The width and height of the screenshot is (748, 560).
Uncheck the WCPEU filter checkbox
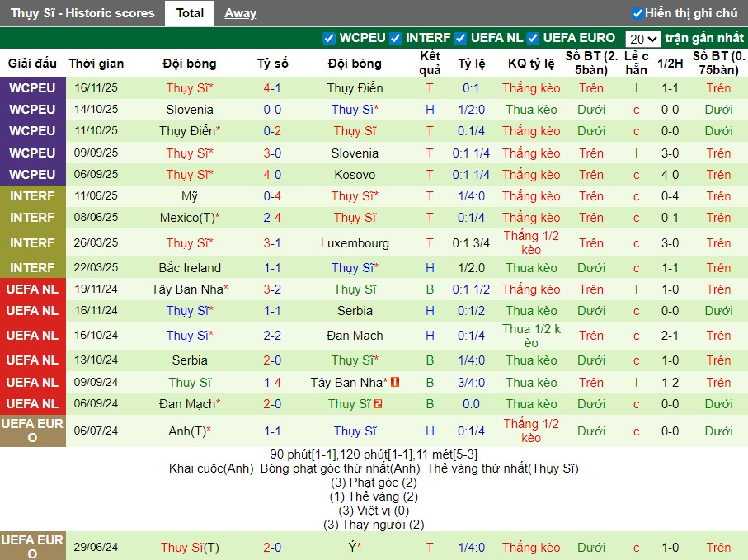[329, 38]
